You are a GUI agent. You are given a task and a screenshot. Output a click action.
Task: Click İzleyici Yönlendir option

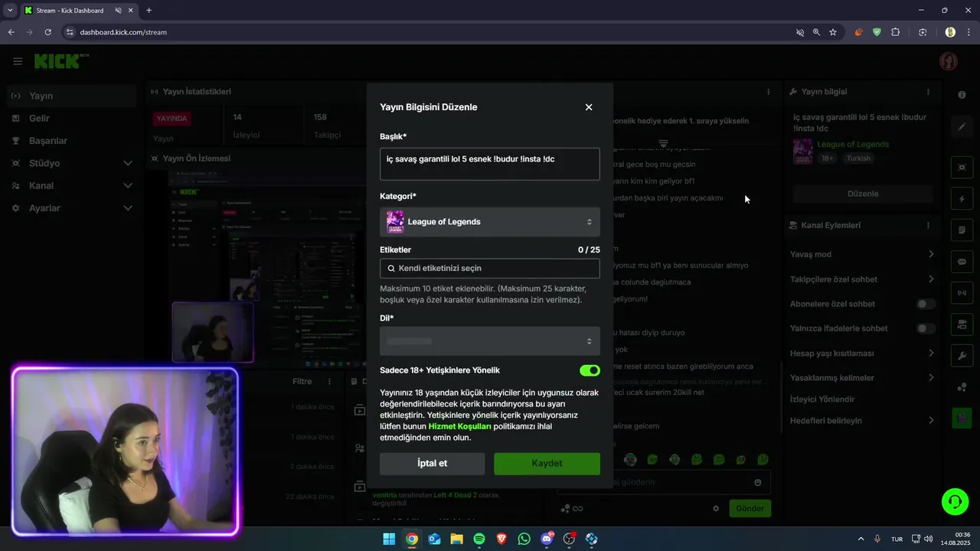pos(822,399)
